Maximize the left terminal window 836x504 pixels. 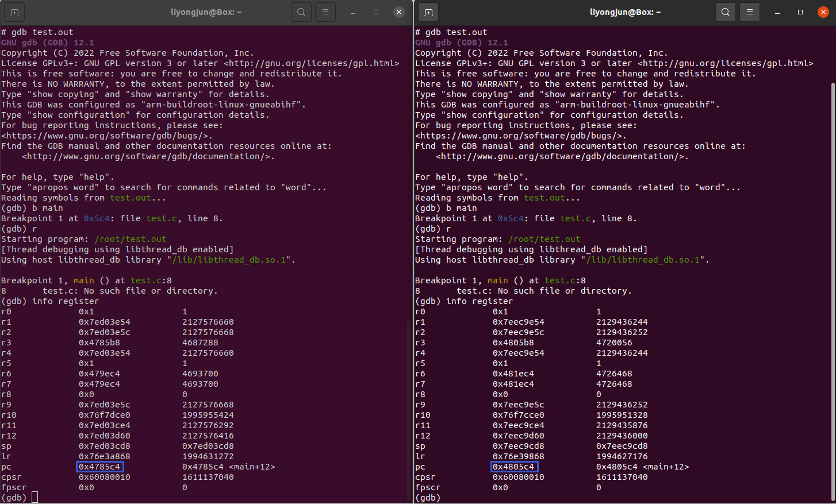(x=376, y=12)
